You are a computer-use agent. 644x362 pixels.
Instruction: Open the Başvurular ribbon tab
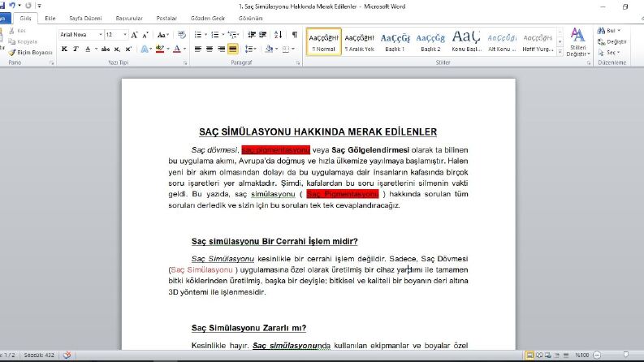point(129,19)
